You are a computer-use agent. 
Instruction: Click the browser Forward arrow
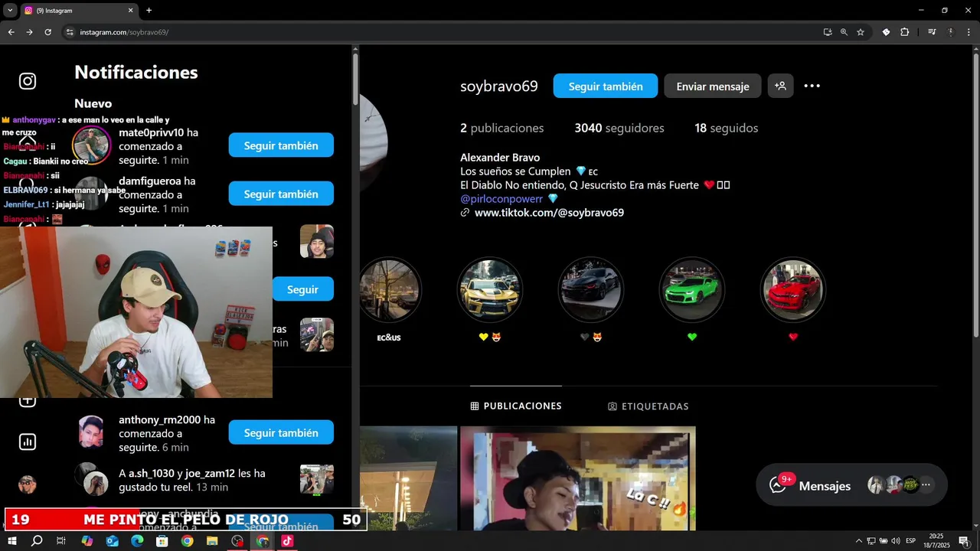pos(29,32)
